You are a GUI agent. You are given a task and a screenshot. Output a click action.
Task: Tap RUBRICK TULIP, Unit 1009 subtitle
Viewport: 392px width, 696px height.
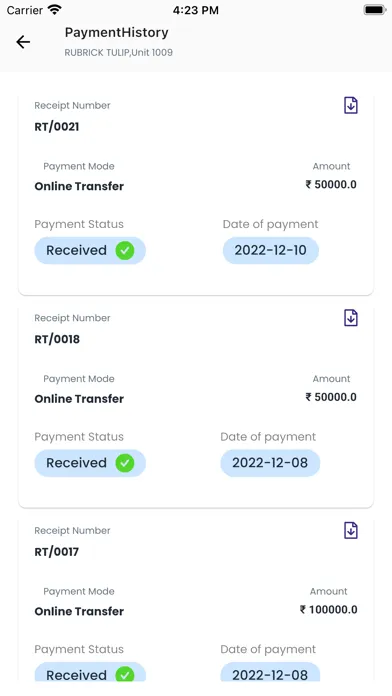(x=119, y=53)
